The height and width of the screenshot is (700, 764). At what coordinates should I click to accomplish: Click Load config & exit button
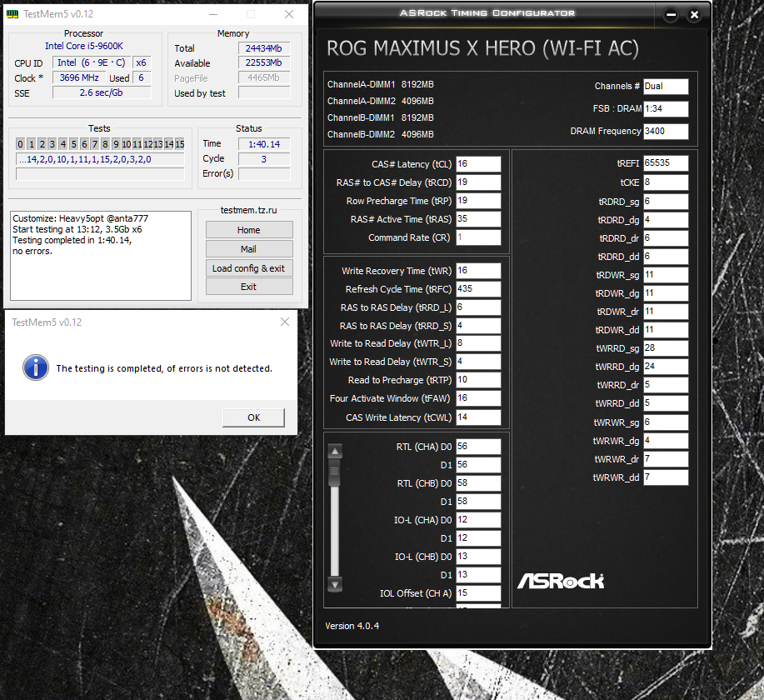coord(249,268)
